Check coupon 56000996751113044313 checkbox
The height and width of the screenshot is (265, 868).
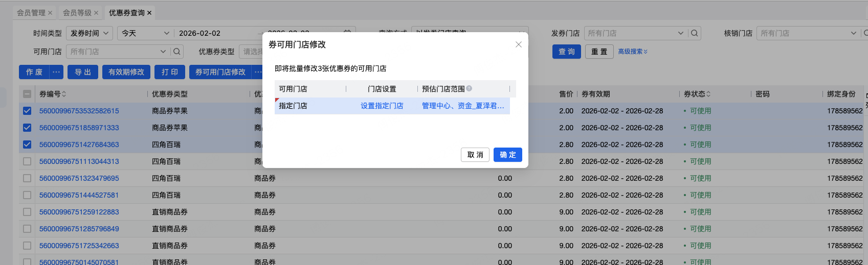(27, 161)
